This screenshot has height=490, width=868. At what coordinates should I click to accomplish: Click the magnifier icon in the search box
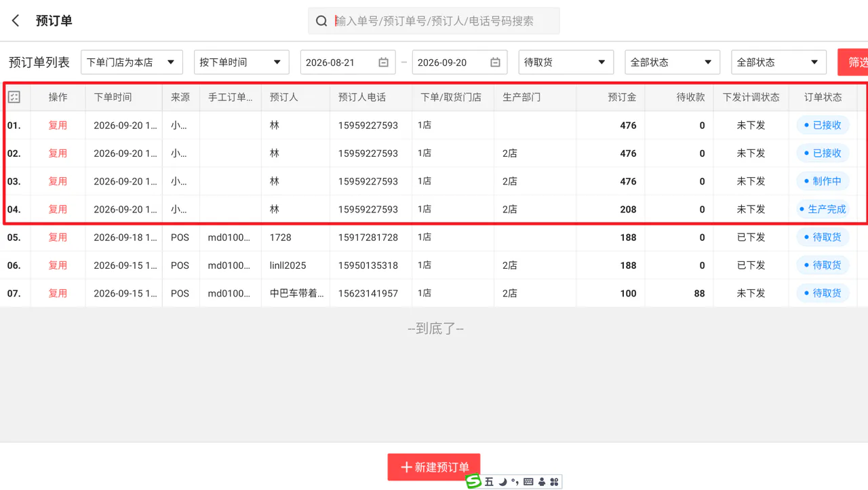tap(322, 21)
